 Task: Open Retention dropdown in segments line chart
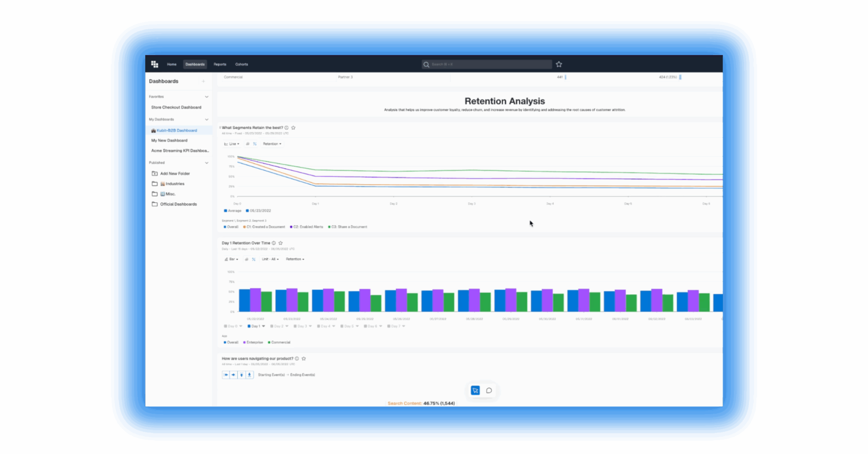tap(272, 144)
